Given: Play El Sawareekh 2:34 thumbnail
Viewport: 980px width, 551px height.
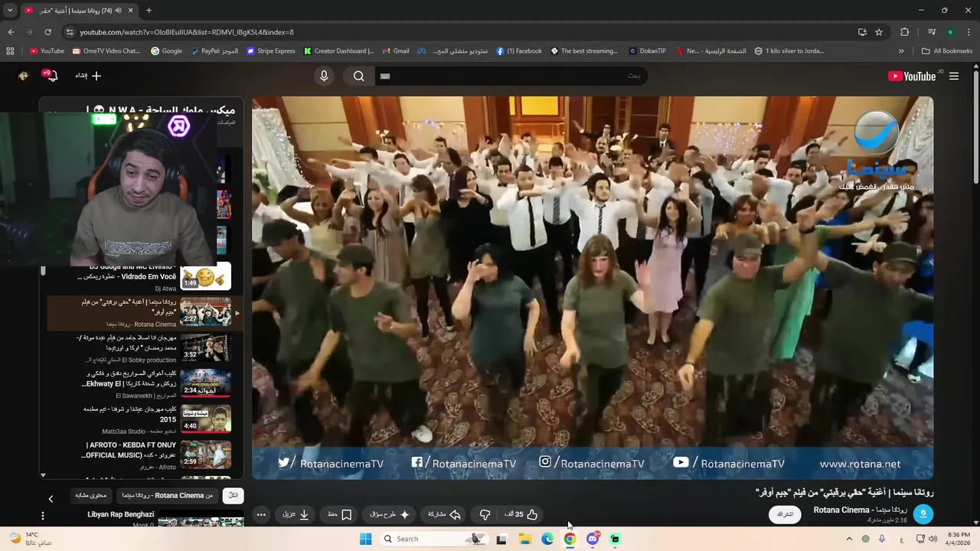Looking at the screenshot, I should pos(205,383).
